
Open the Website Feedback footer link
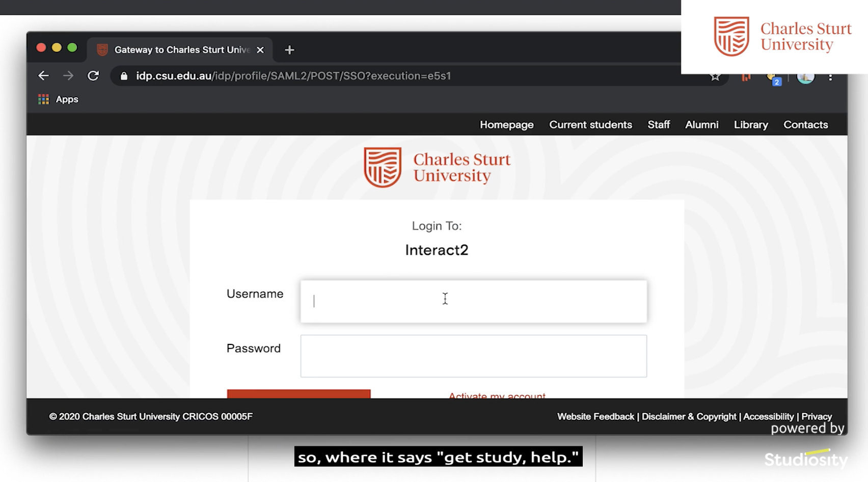595,417
